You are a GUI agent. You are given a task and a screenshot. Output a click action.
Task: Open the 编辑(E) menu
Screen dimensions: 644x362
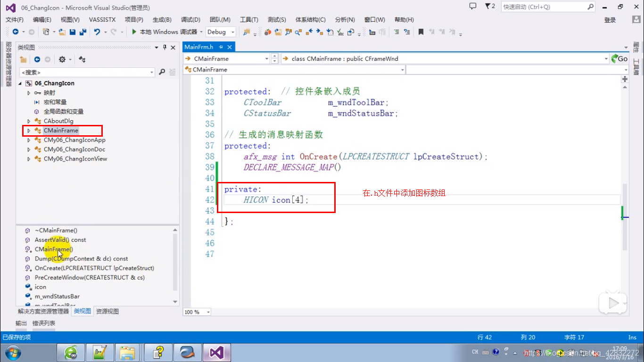click(x=42, y=20)
